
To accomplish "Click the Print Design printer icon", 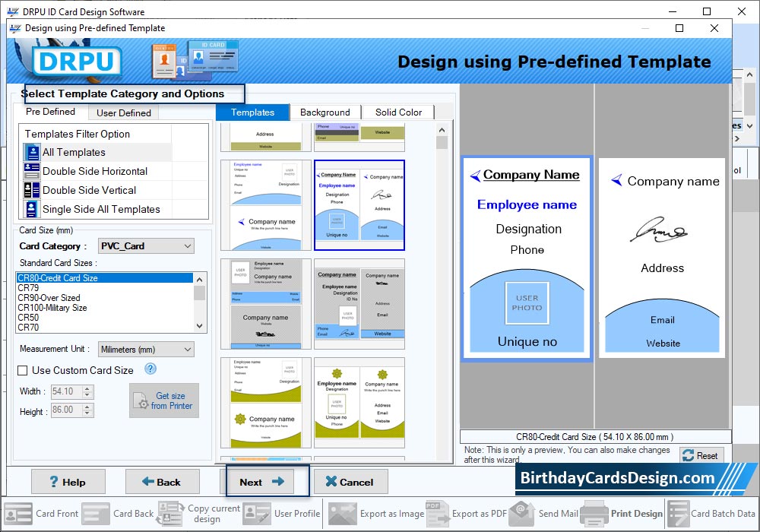I will (x=594, y=514).
